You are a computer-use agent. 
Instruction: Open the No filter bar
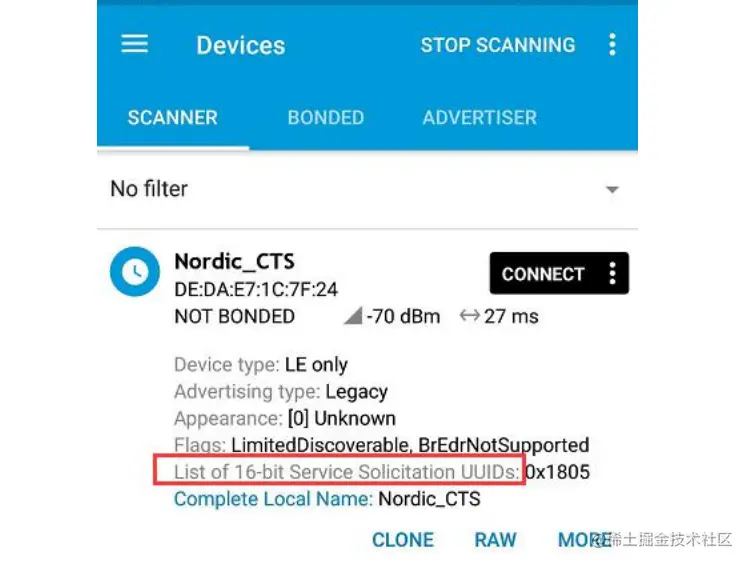[367, 189]
